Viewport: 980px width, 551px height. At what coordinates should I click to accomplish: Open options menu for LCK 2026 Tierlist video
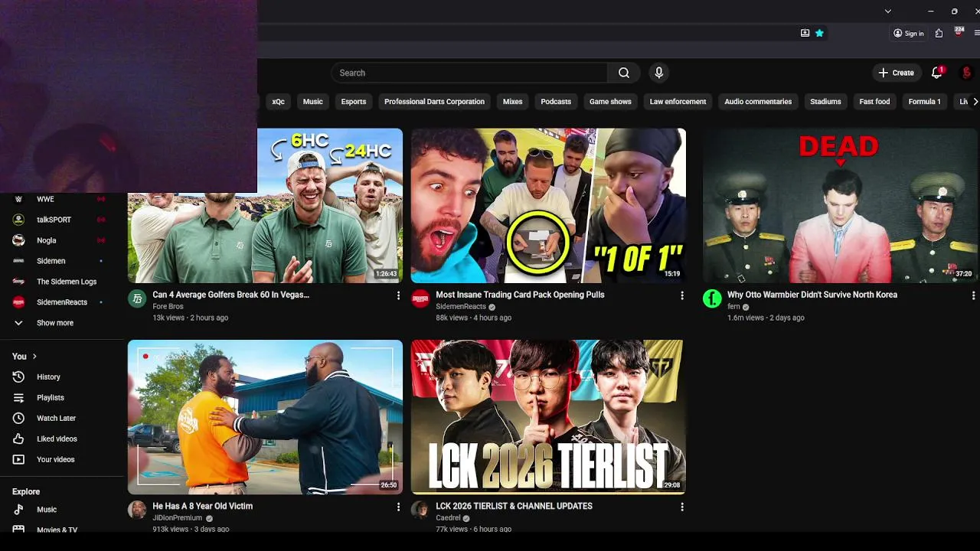click(681, 507)
